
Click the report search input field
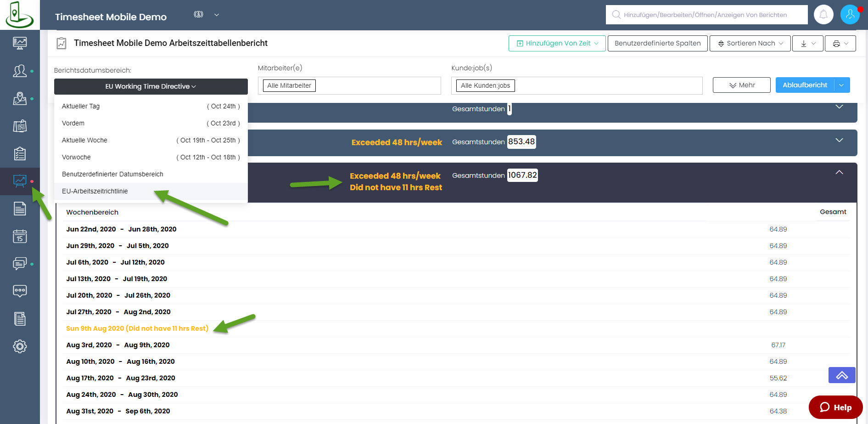(x=706, y=15)
